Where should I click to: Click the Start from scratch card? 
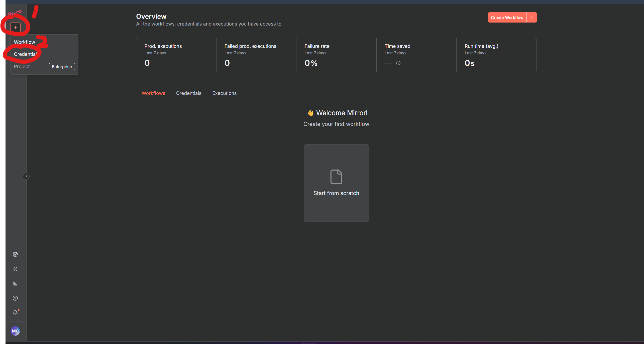[336, 183]
